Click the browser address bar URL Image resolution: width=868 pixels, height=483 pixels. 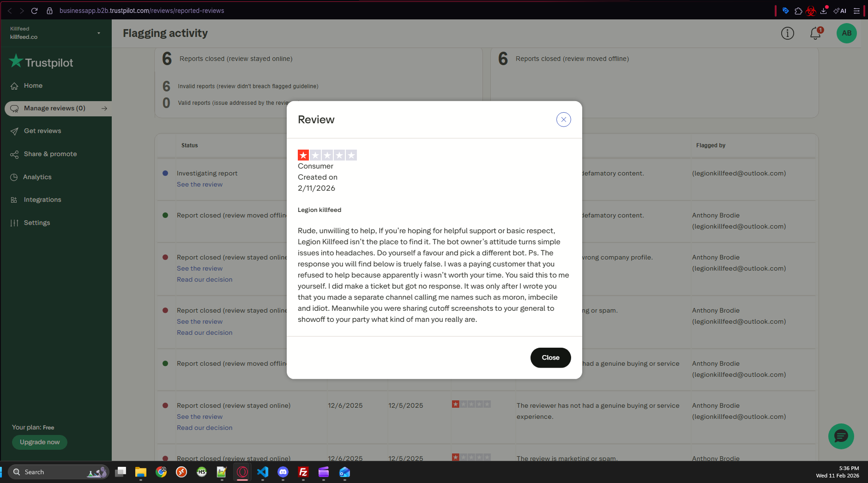click(142, 11)
